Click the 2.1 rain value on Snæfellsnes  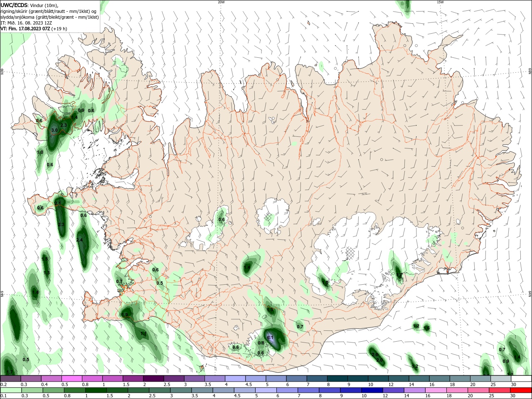tap(58, 203)
